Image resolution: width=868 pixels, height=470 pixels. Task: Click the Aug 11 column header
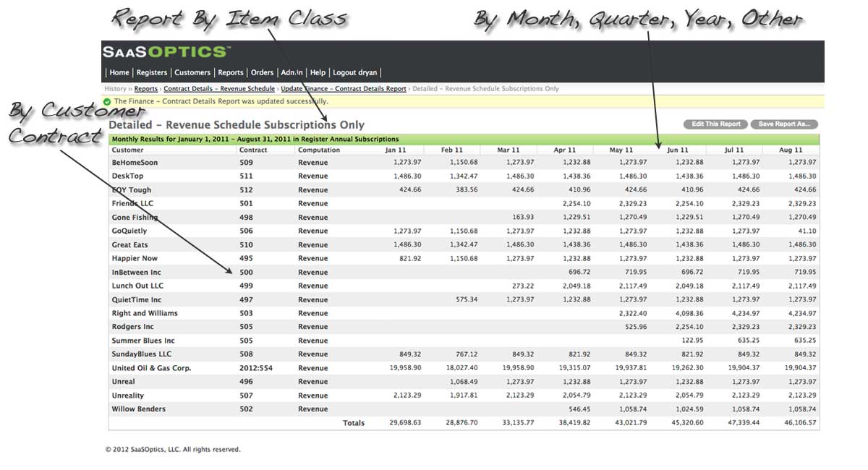[791, 150]
